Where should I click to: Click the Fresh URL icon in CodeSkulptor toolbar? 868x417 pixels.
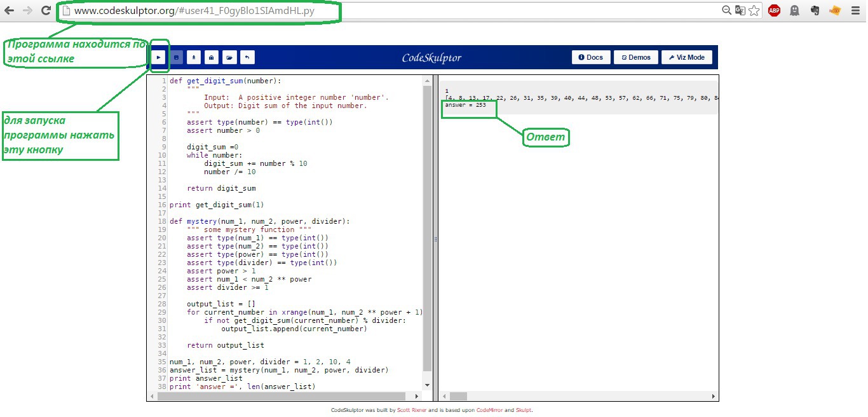[x=212, y=57]
